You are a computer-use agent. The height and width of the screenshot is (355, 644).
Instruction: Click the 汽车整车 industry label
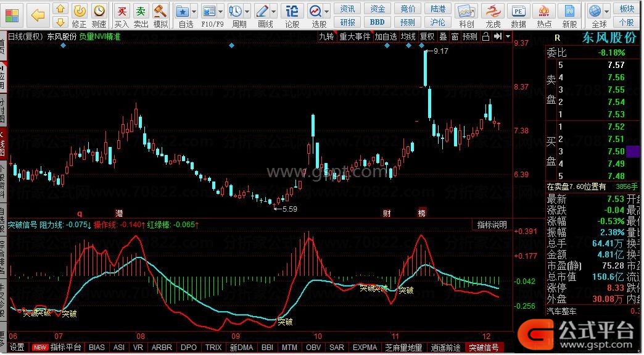tap(561, 311)
